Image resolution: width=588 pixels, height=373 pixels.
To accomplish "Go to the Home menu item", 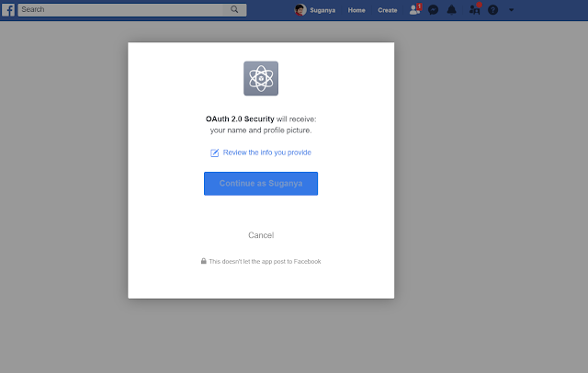I will [356, 10].
